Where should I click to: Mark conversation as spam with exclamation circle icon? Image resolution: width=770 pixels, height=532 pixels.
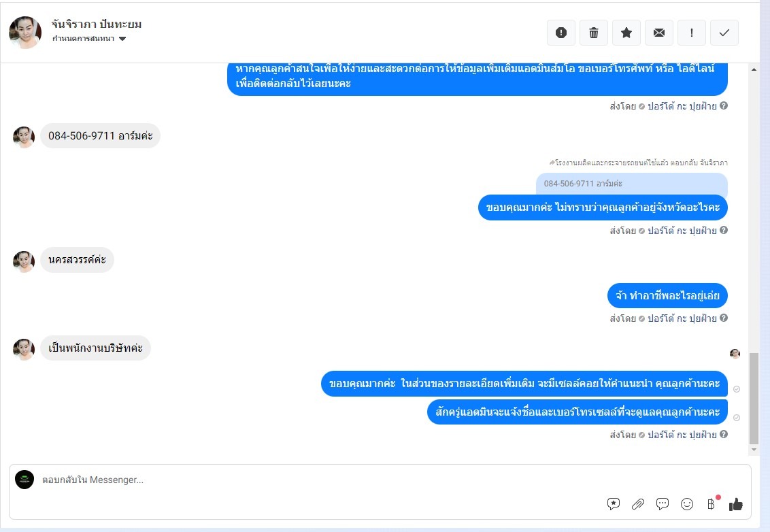560,33
